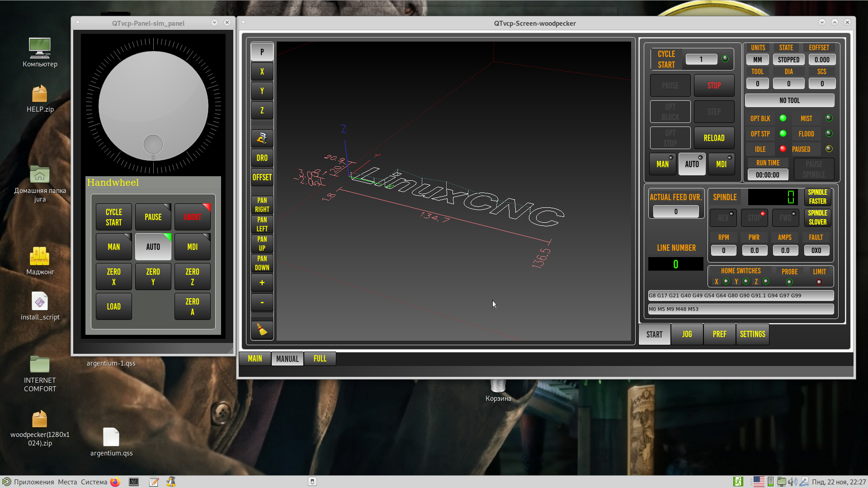868x488 pixels.
Task: Select MAN mode in the sim panel
Action: click(x=113, y=247)
